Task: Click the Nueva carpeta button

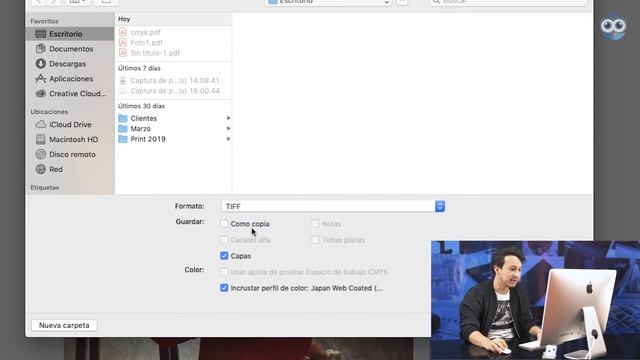Action: (x=64, y=325)
